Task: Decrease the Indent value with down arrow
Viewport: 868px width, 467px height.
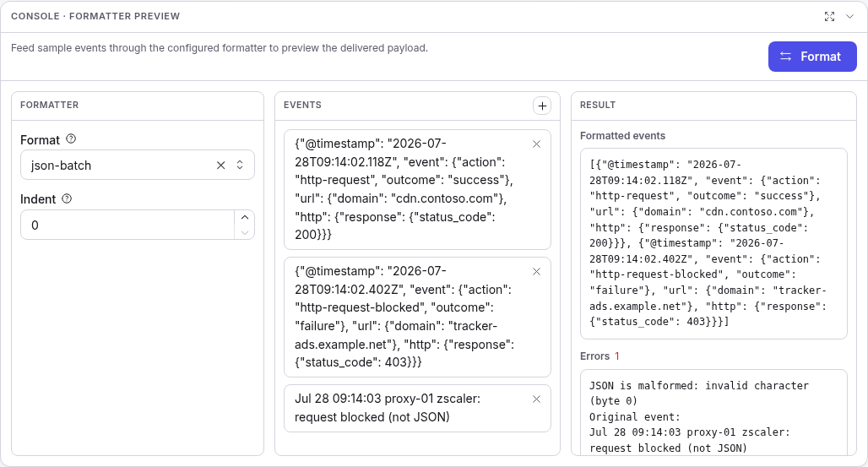Action: (x=245, y=233)
